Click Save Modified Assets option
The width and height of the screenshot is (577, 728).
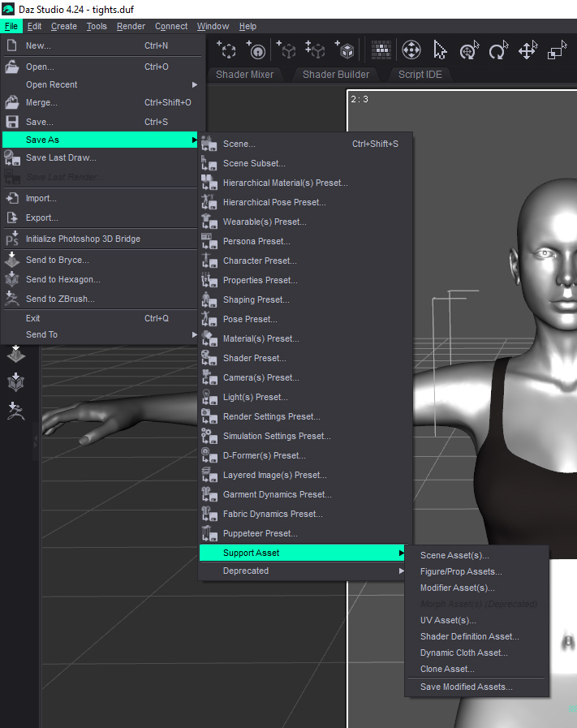click(466, 687)
